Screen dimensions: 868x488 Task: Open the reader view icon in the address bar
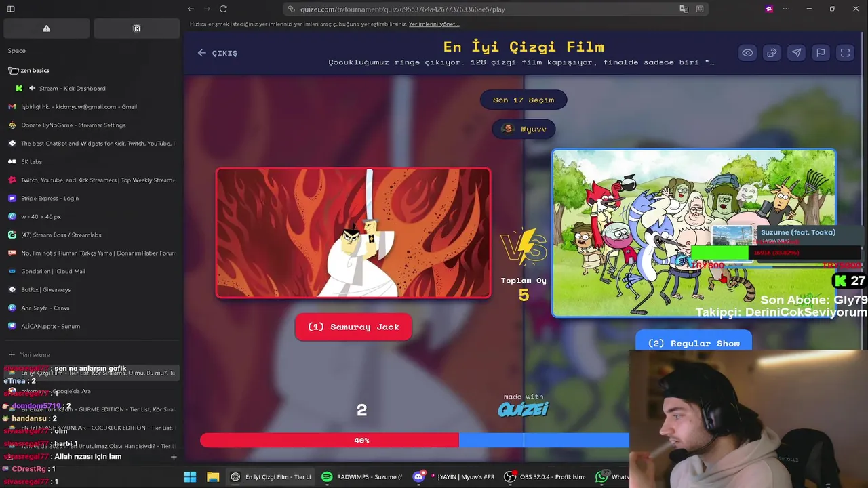(699, 9)
